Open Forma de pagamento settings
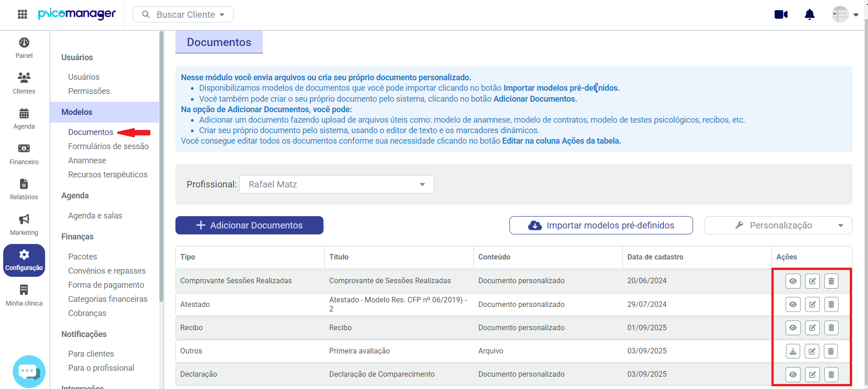The width and height of the screenshot is (868, 389). click(x=106, y=285)
